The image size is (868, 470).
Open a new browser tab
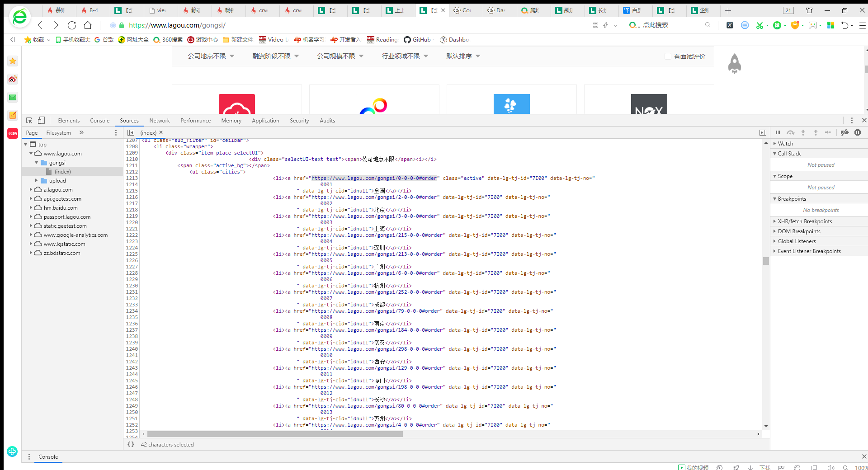728,10
